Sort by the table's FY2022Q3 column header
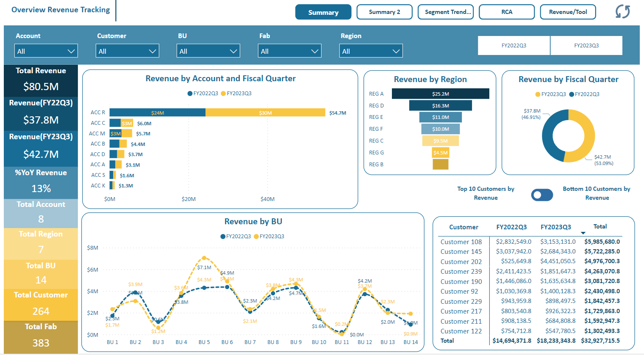The width and height of the screenshot is (644, 355). [511, 227]
